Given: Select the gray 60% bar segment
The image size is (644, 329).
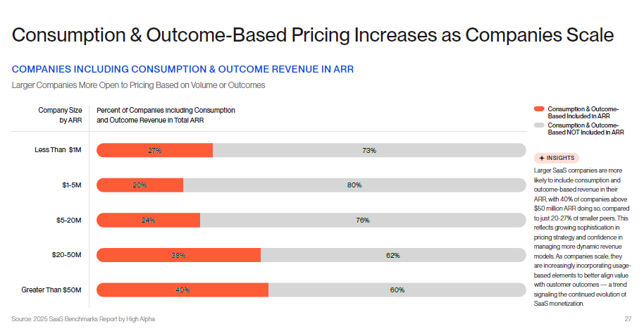Looking at the screenshot, I should 397,290.
